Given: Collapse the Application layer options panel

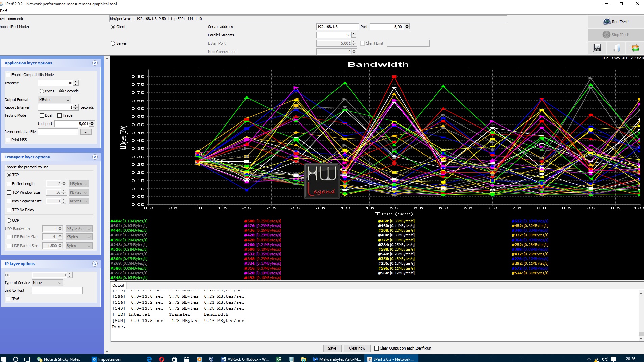Looking at the screenshot, I should click(x=95, y=63).
